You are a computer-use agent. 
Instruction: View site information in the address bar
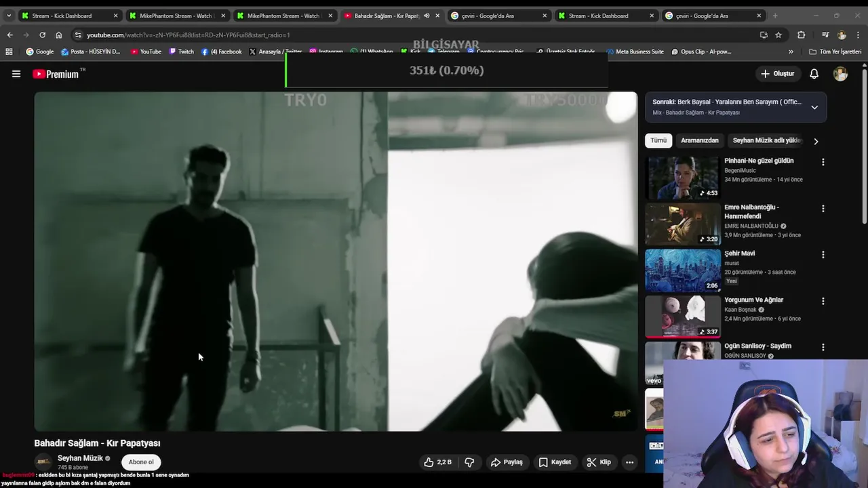(78, 35)
